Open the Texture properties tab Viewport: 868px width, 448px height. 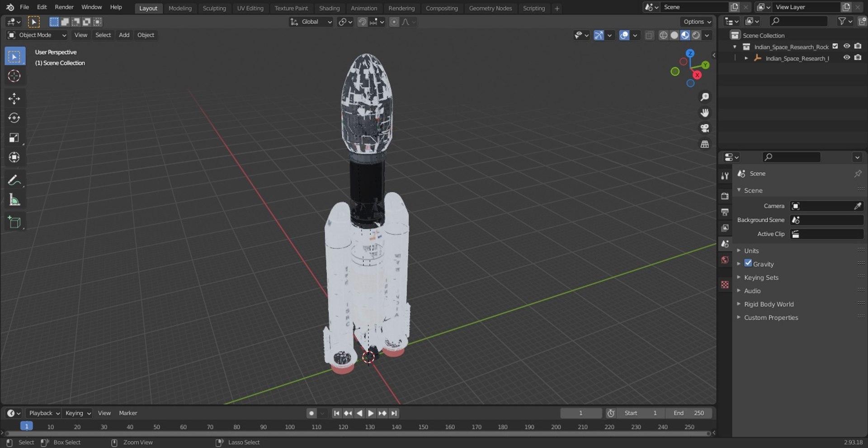pos(725,284)
